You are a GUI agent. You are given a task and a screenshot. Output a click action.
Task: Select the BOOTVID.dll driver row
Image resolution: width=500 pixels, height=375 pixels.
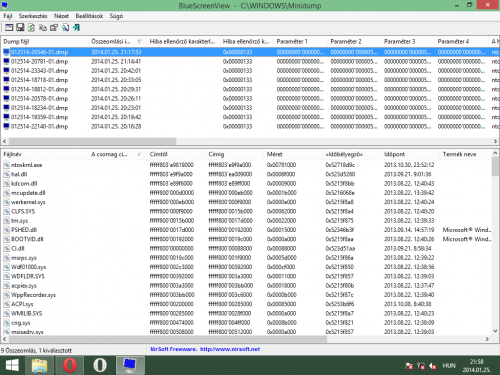pyautogui.click(x=246, y=239)
